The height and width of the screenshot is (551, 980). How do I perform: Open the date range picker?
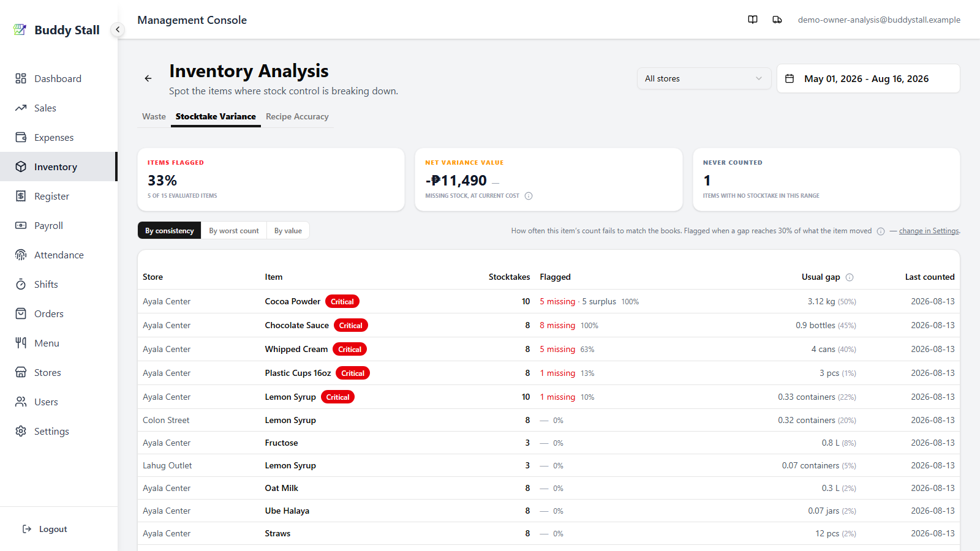click(x=868, y=78)
